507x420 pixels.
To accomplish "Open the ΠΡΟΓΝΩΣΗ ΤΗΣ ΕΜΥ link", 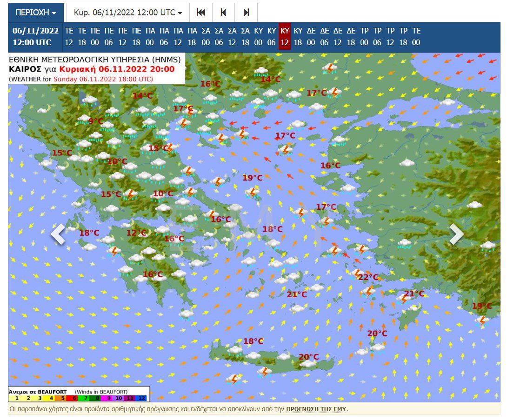I will click(x=316, y=409).
